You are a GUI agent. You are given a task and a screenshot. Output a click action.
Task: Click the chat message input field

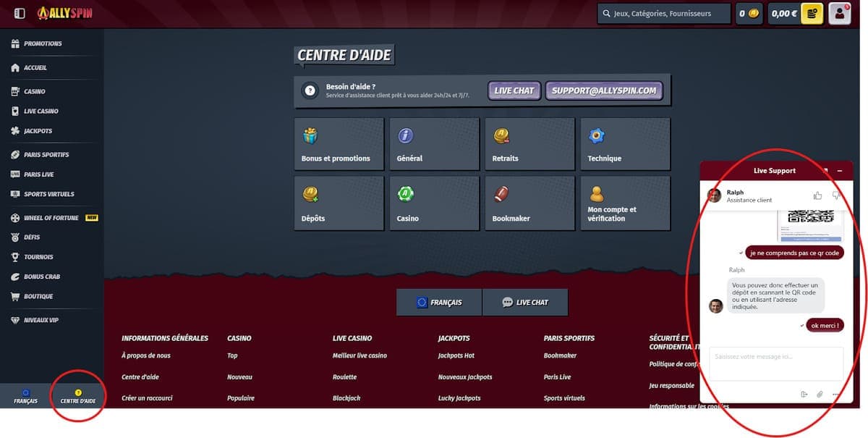click(775, 363)
